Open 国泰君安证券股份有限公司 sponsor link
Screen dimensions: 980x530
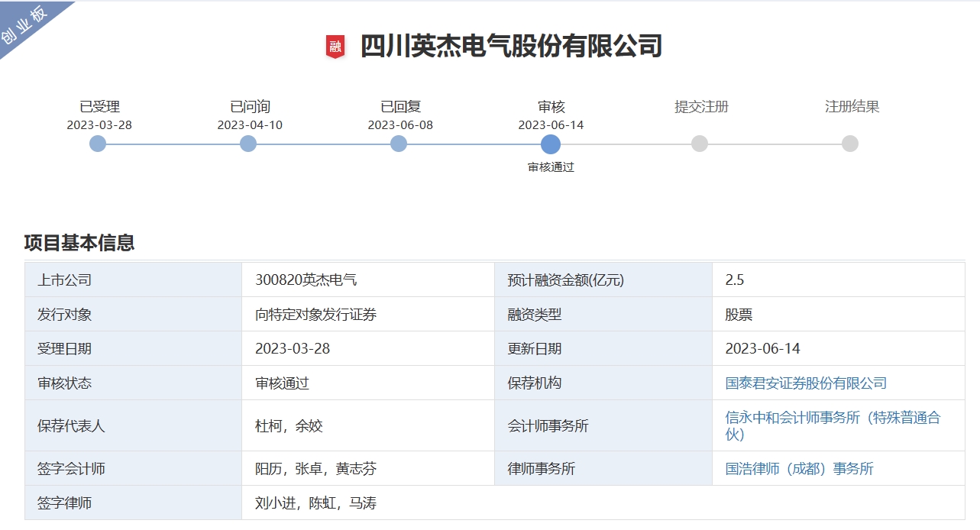pyautogui.click(x=806, y=383)
